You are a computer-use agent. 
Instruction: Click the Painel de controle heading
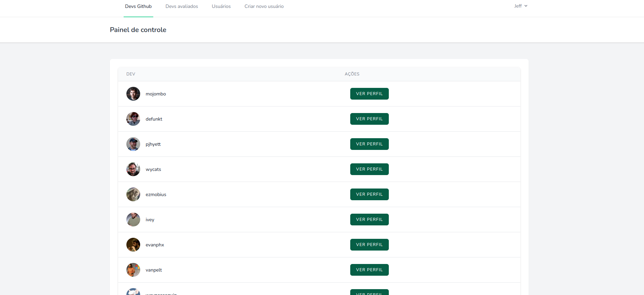pyautogui.click(x=138, y=30)
